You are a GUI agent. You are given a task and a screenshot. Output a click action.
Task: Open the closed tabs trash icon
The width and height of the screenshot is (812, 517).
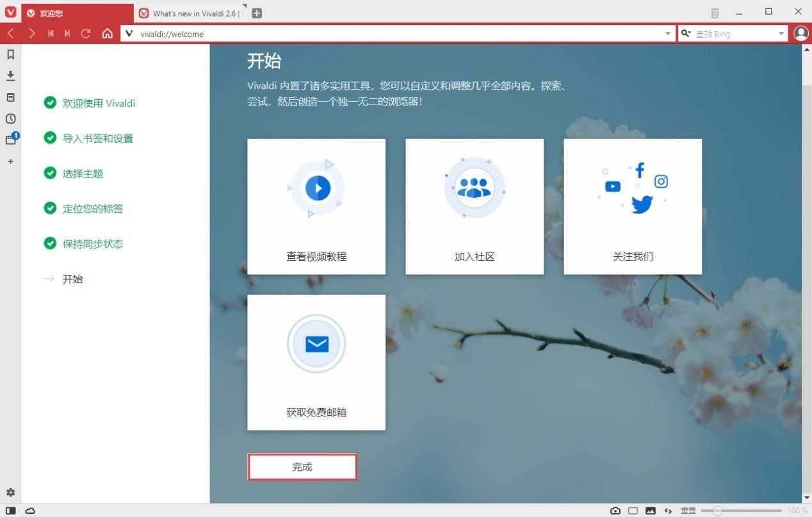tap(715, 13)
